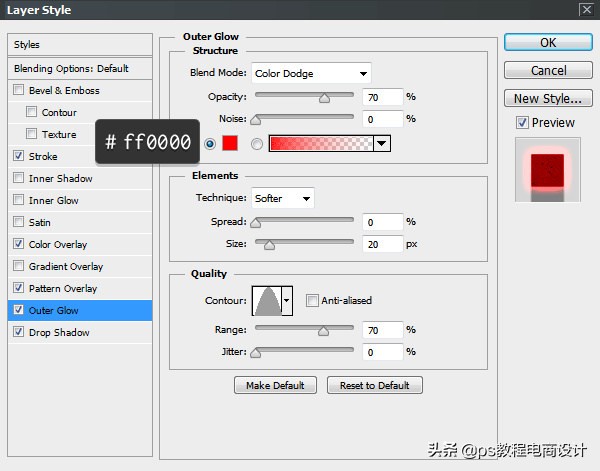Select the solid color radio button
This screenshot has width=600, height=471.
tap(210, 144)
